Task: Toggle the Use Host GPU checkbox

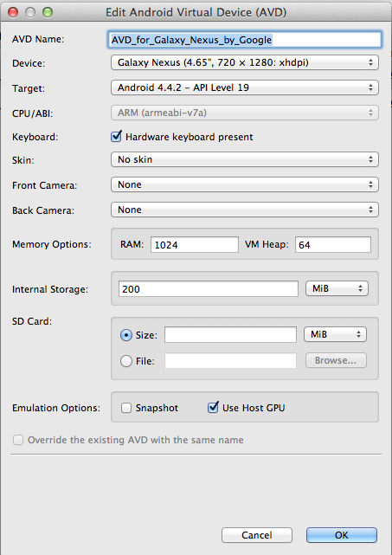Action: pyautogui.click(x=213, y=408)
